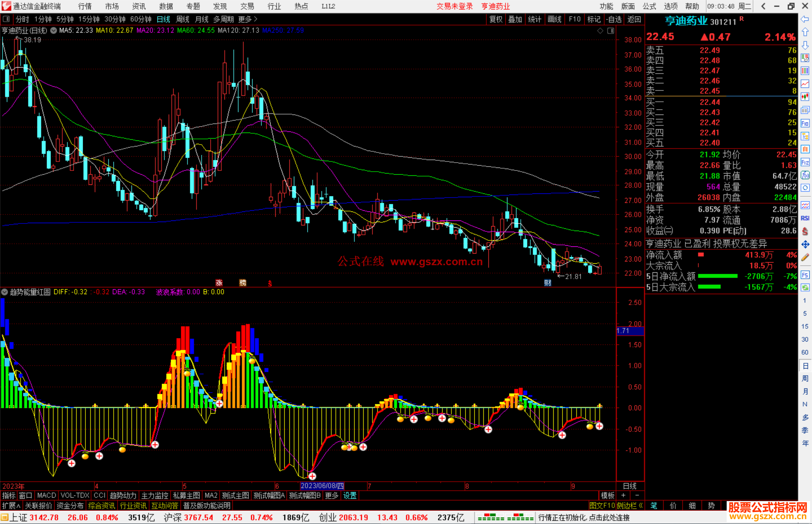Click the green refresh icon in sidebar
Image resolution: width=812 pixels, height=524 pixels.
point(805,288)
